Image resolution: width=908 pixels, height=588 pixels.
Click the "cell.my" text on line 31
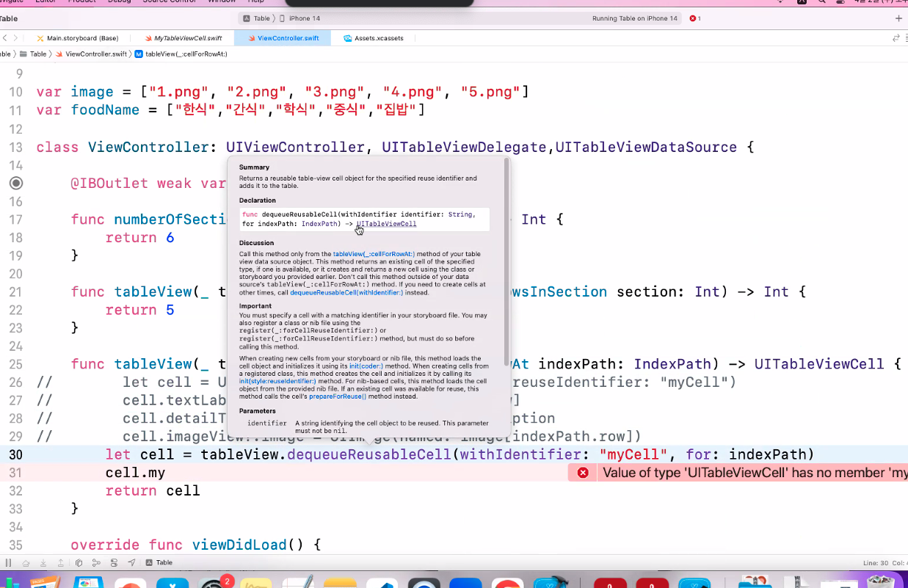(x=136, y=473)
